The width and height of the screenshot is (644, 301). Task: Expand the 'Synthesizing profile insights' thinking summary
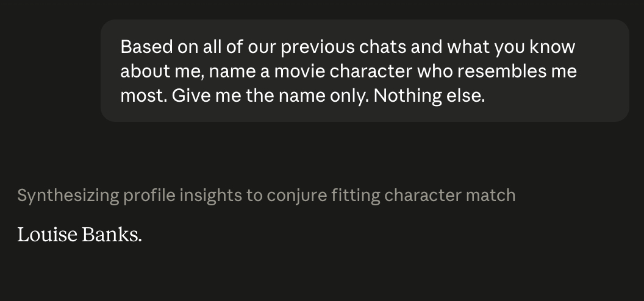[266, 195]
